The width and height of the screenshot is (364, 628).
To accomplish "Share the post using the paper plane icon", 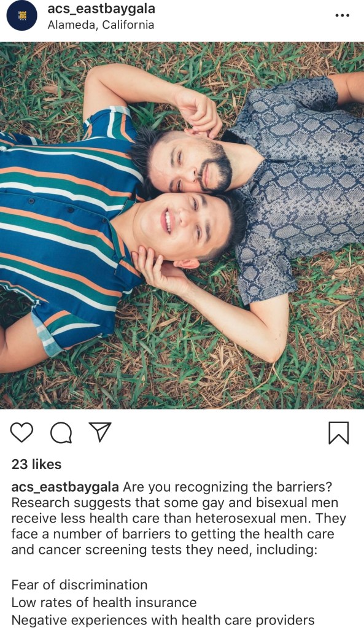I will [x=99, y=432].
